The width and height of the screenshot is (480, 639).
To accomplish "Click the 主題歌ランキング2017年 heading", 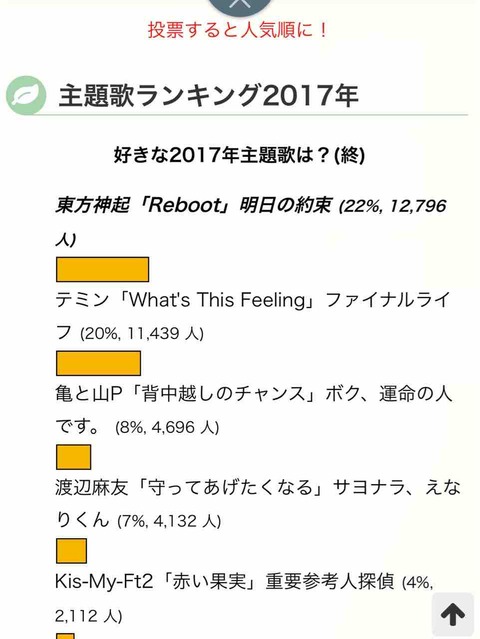I will (x=208, y=96).
